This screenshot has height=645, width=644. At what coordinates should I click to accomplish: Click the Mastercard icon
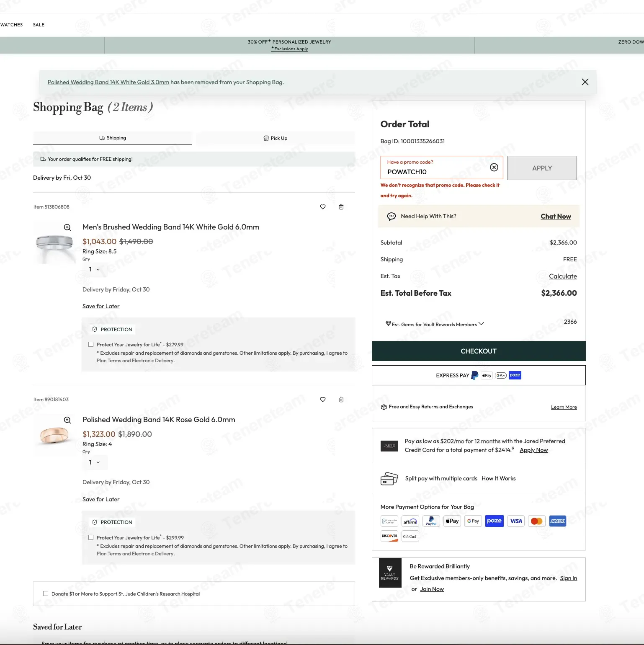537,521
